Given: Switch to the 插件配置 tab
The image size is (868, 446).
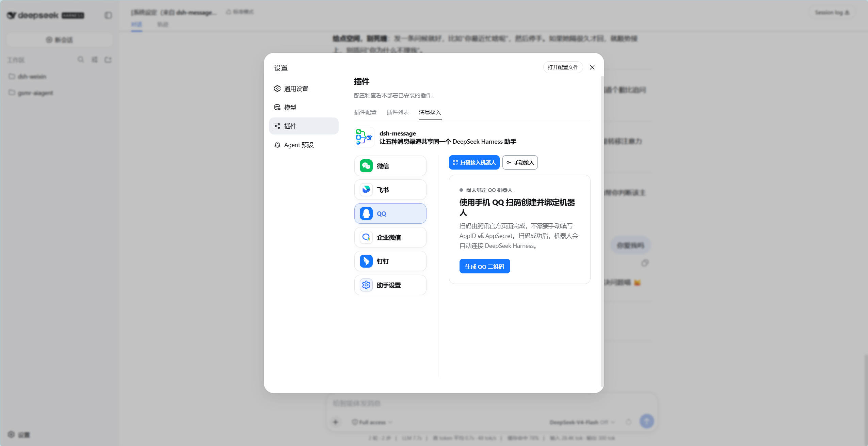Looking at the screenshot, I should pos(365,112).
